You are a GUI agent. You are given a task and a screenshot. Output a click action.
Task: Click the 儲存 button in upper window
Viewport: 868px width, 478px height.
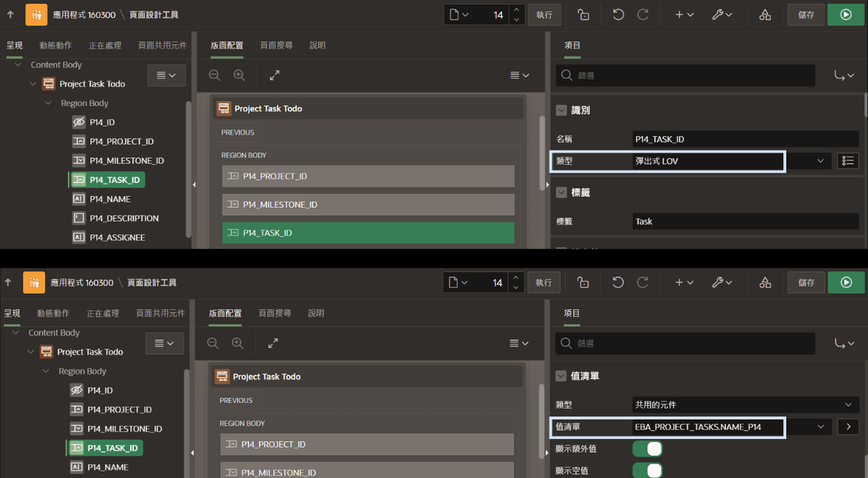coord(806,14)
